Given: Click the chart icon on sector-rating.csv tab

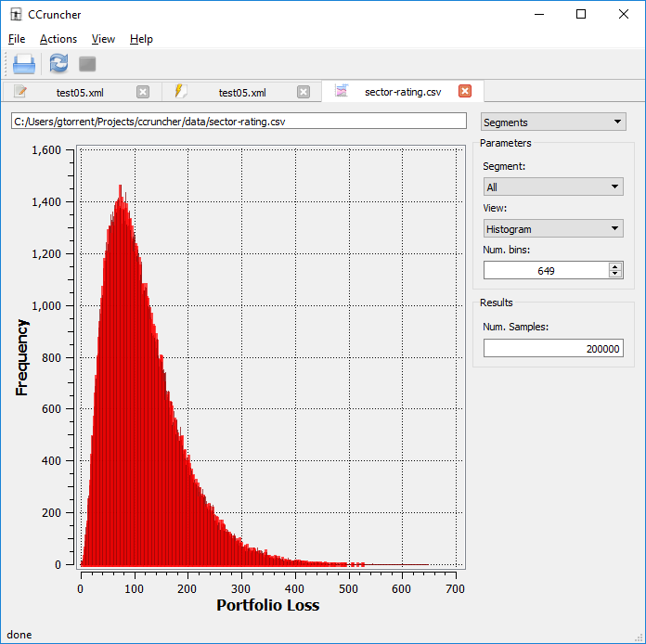Looking at the screenshot, I should pyautogui.click(x=342, y=91).
